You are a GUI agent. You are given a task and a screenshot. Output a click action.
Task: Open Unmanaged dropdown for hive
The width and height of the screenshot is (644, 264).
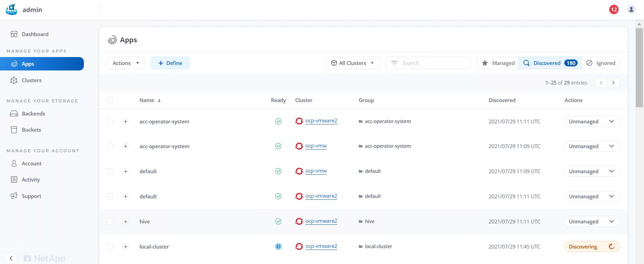click(592, 221)
